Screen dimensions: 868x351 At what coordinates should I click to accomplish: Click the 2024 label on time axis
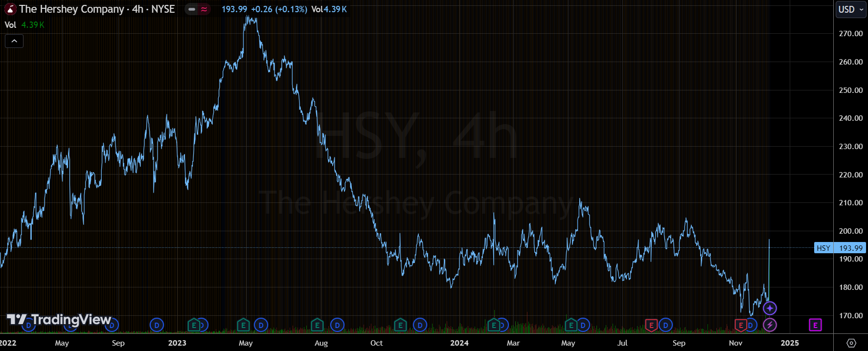point(459,343)
